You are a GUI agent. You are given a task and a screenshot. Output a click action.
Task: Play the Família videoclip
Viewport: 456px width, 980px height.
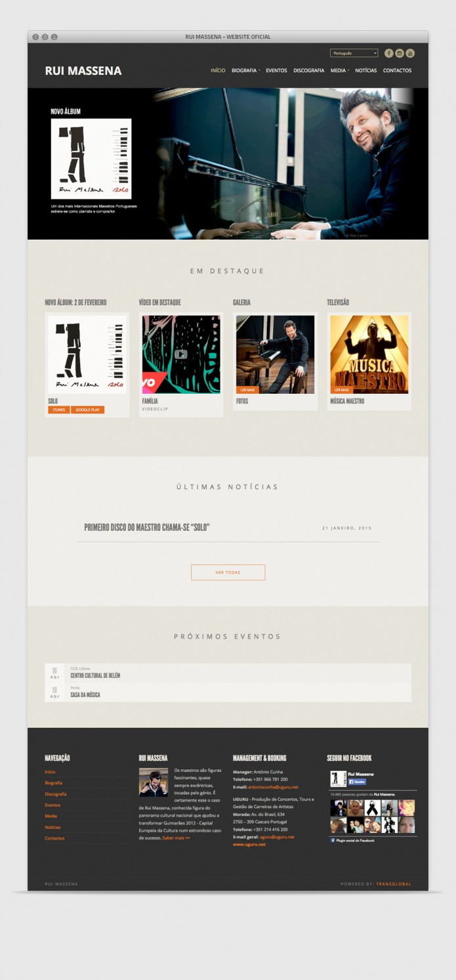[181, 354]
